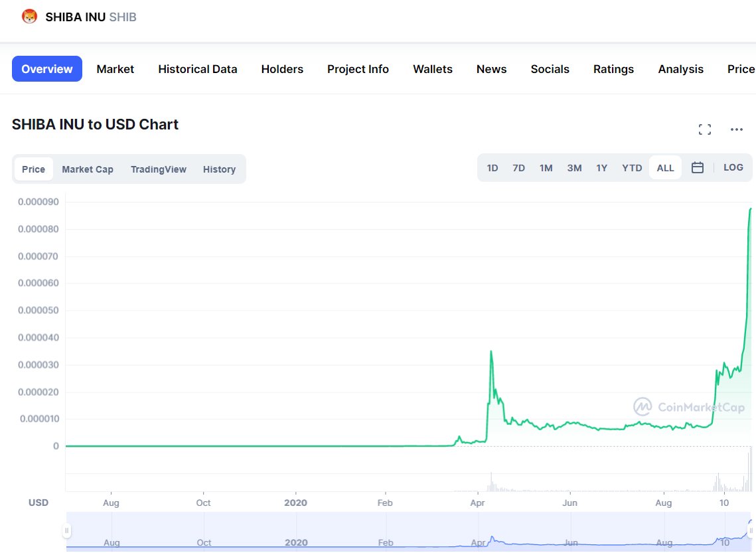Click the 0.000050 y-axis label
Viewport: 756px width, 557px height.
[38, 311]
